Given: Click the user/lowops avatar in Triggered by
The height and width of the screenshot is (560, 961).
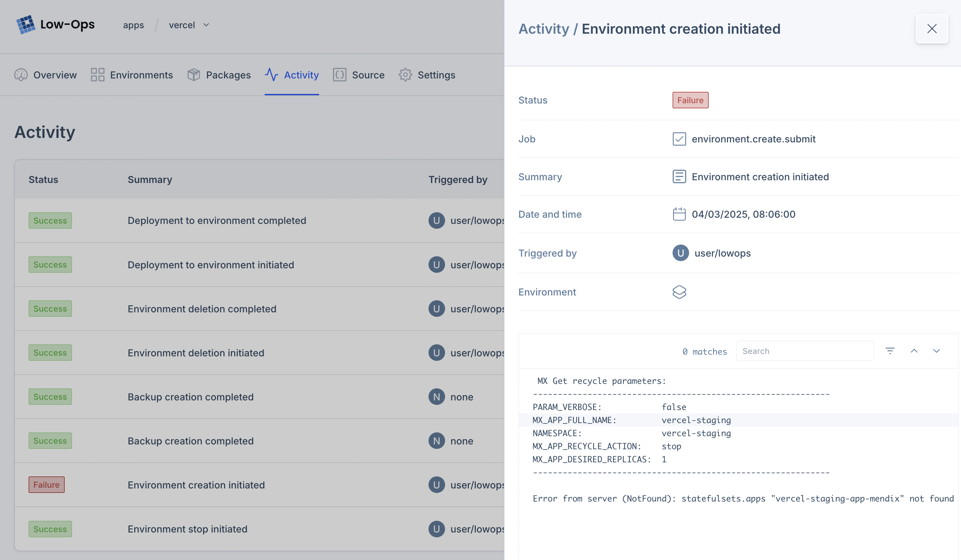Looking at the screenshot, I should (x=680, y=253).
